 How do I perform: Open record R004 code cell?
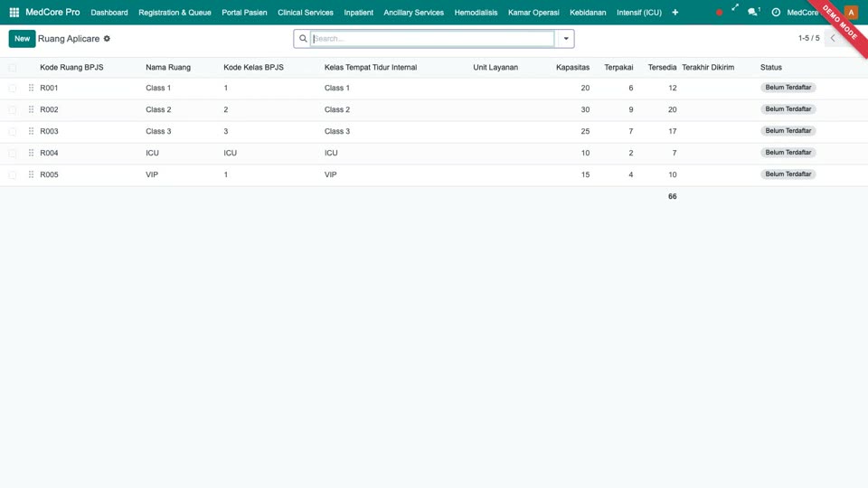[49, 153]
